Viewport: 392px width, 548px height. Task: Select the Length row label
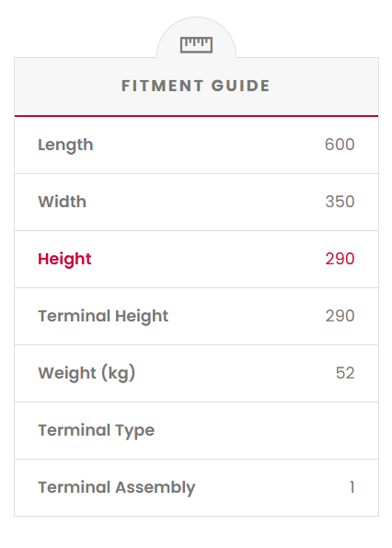(65, 145)
